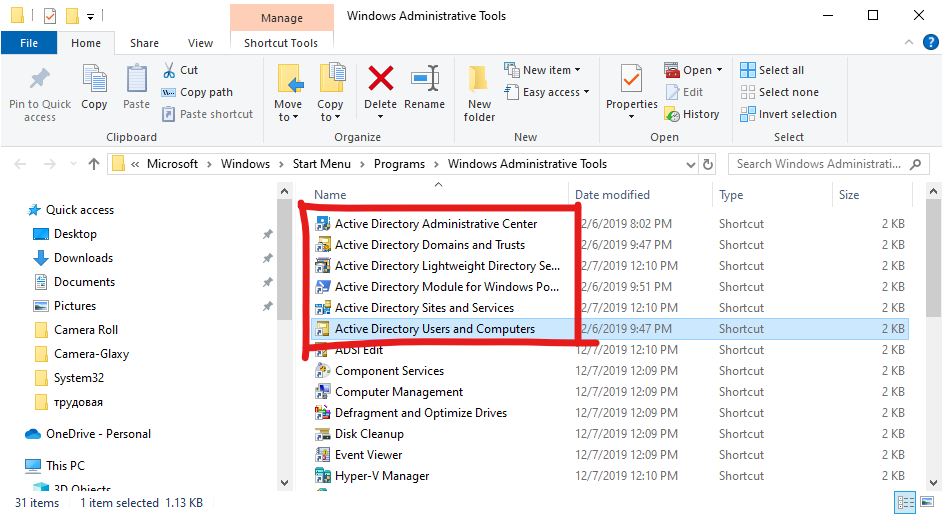Click the Event Viewer icon
943x515 pixels.
pyautogui.click(x=323, y=455)
